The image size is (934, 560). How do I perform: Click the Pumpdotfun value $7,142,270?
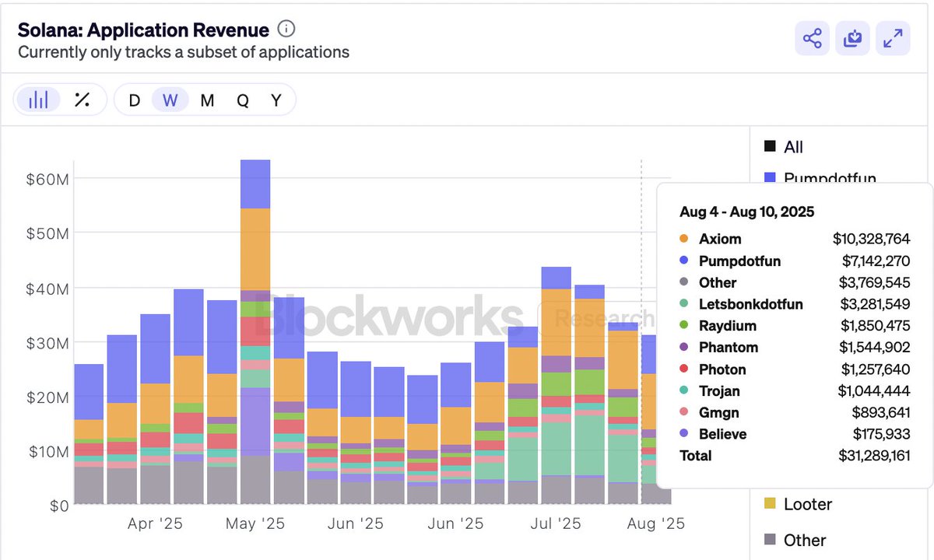point(876,261)
